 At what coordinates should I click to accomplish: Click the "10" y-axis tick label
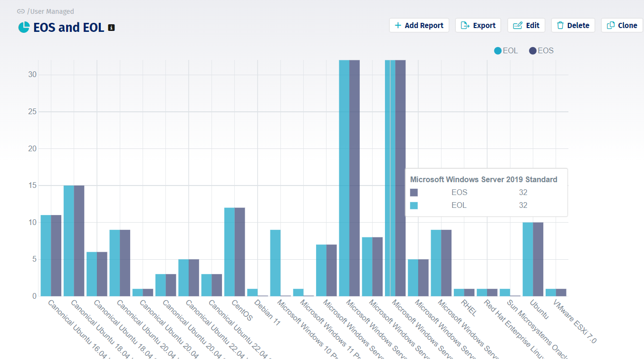pyautogui.click(x=32, y=222)
